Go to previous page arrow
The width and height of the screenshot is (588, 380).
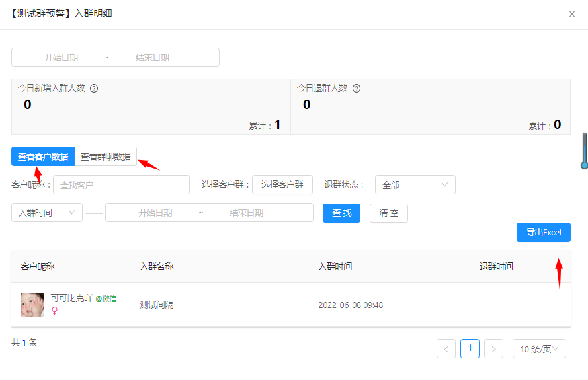pyautogui.click(x=446, y=349)
